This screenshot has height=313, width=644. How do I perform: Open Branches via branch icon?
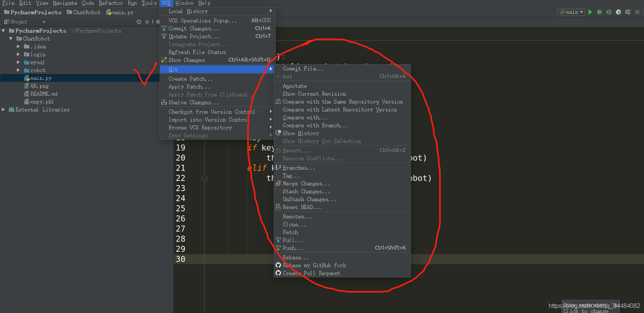278,168
